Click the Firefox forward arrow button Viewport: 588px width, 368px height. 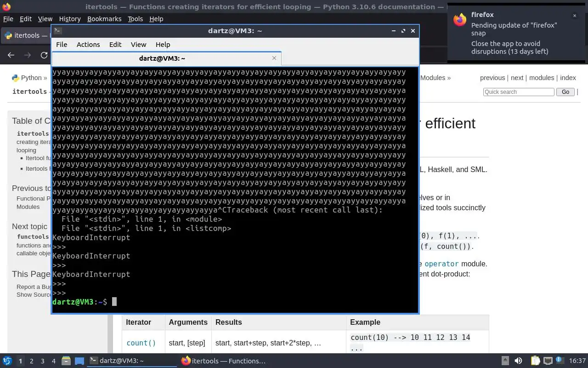click(x=28, y=55)
